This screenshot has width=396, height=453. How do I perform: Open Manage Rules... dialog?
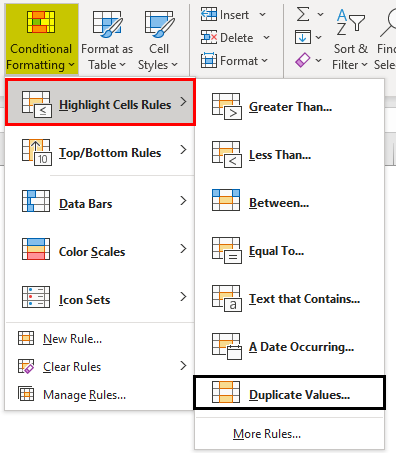pos(99,395)
